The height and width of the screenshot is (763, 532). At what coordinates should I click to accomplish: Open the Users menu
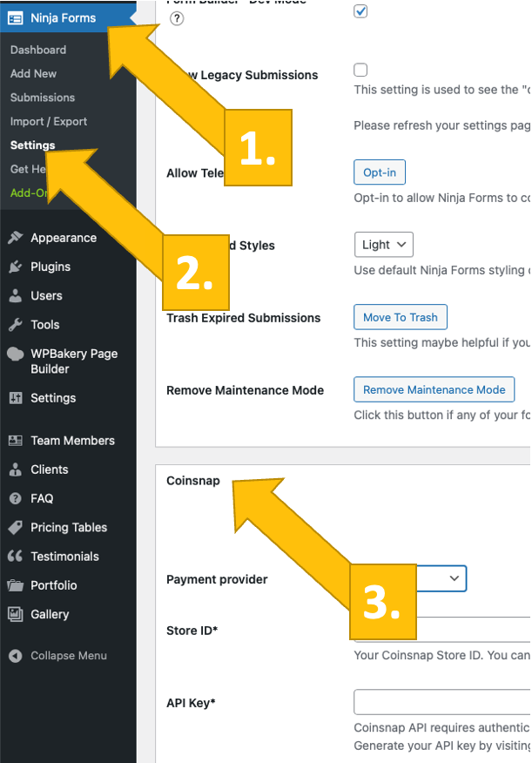pyautogui.click(x=46, y=296)
